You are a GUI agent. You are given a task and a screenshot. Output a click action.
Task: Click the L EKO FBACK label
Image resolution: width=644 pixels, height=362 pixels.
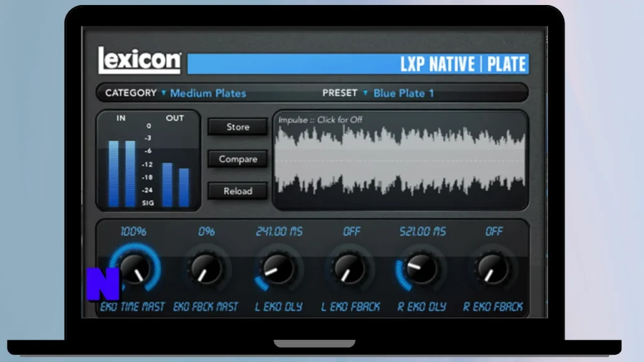(x=350, y=307)
